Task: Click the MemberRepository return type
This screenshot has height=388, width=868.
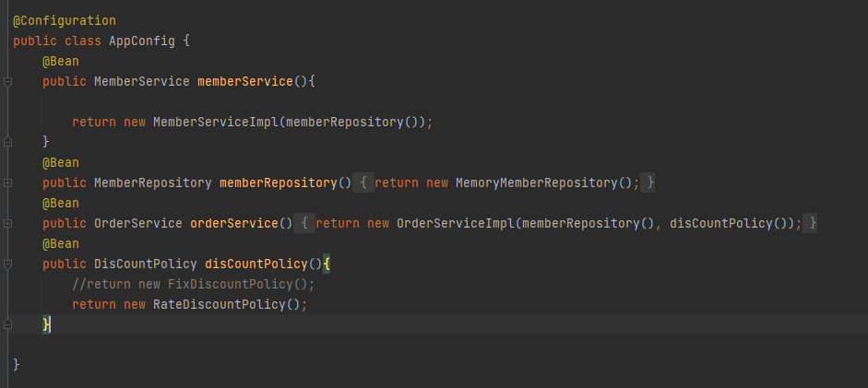Action: coord(153,183)
